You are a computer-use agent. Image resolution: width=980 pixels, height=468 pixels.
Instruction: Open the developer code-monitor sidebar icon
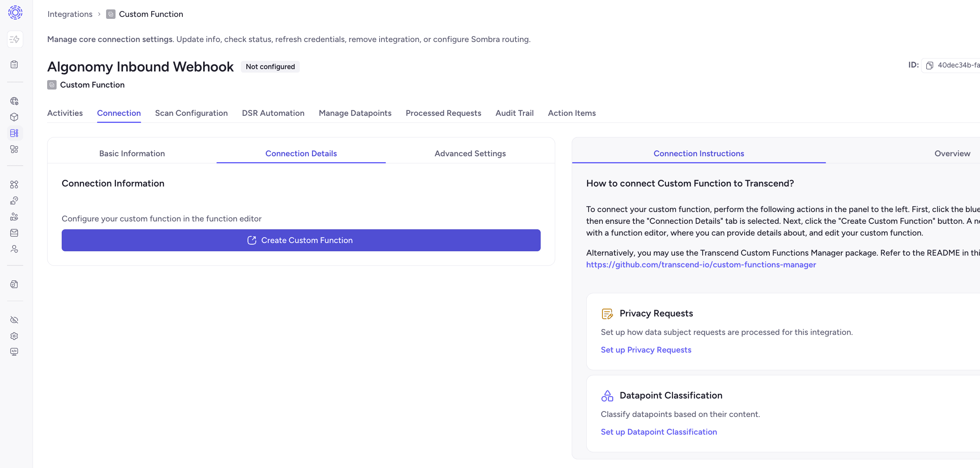[14, 352]
